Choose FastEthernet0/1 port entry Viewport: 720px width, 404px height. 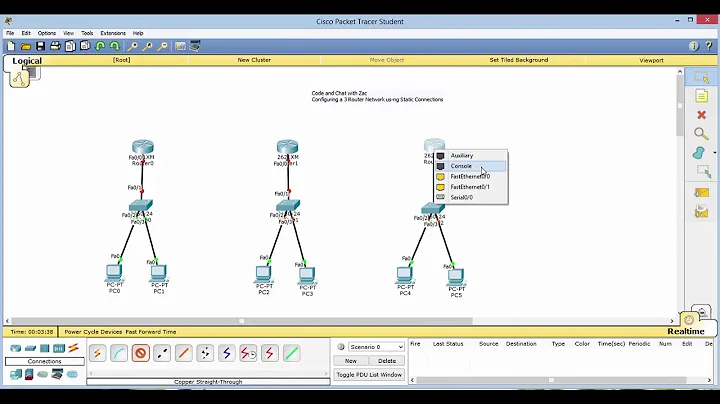pos(471,187)
